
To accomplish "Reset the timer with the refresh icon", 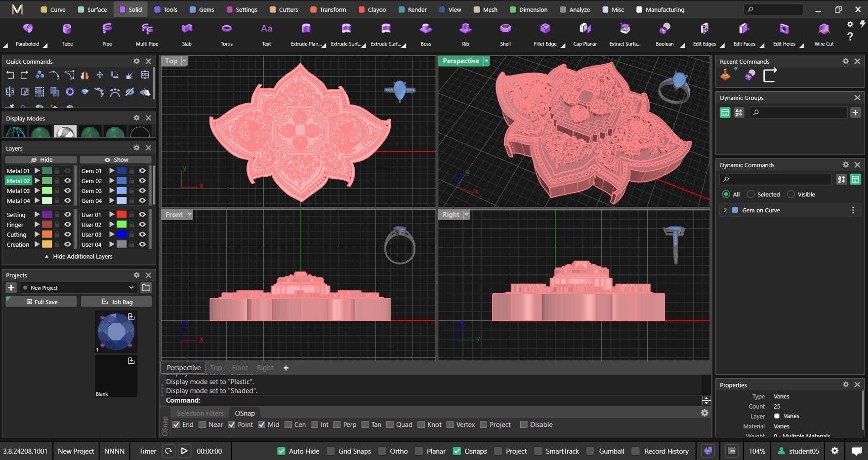I will pyautogui.click(x=169, y=451).
